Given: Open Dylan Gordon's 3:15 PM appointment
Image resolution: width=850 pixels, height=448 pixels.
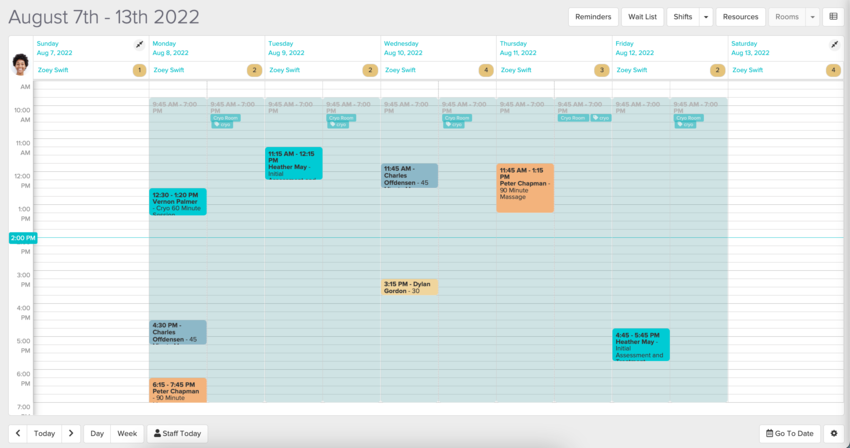Looking at the screenshot, I should pyautogui.click(x=409, y=287).
